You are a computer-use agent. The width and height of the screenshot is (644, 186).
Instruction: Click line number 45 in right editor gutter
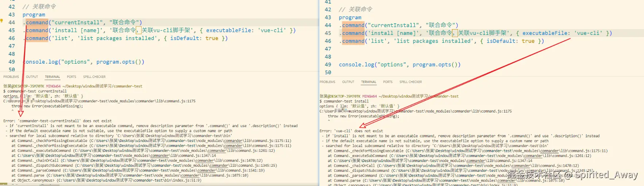coord(328,33)
